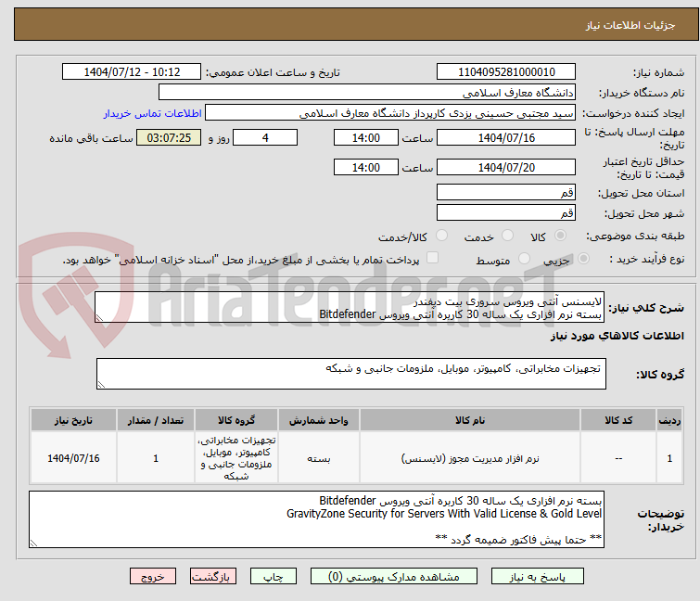Select the خدمت radio button
This screenshot has width=700, height=601.
tap(507, 236)
